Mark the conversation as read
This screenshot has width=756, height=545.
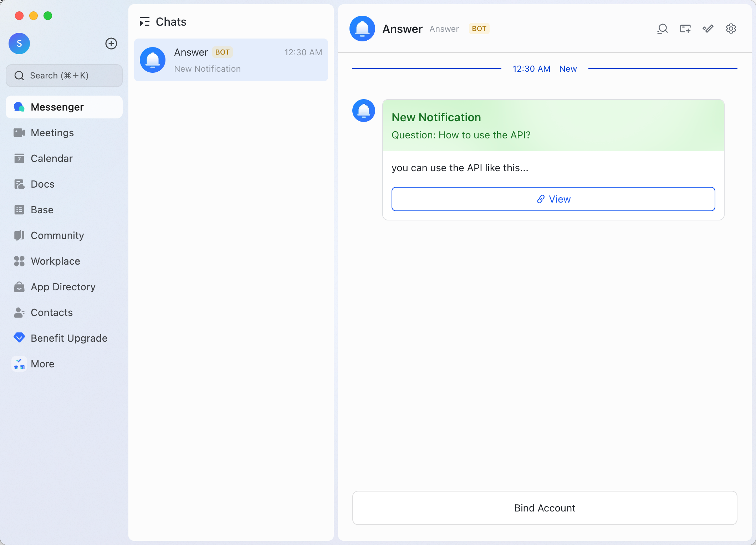(x=708, y=29)
